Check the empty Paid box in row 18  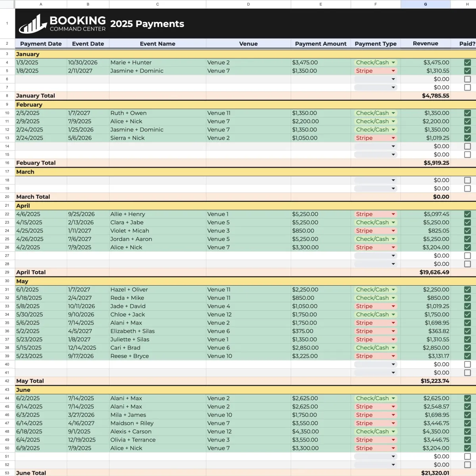(x=467, y=180)
